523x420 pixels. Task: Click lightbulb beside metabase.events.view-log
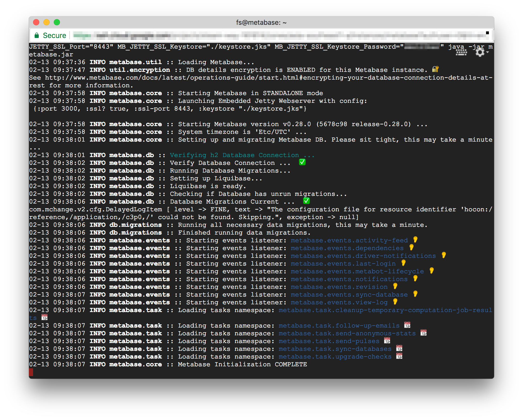tap(395, 302)
